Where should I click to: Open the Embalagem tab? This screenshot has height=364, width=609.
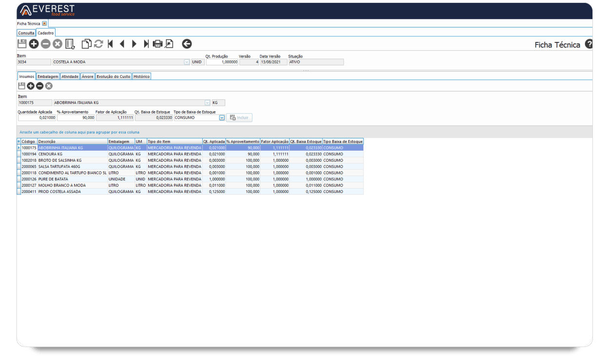point(48,77)
